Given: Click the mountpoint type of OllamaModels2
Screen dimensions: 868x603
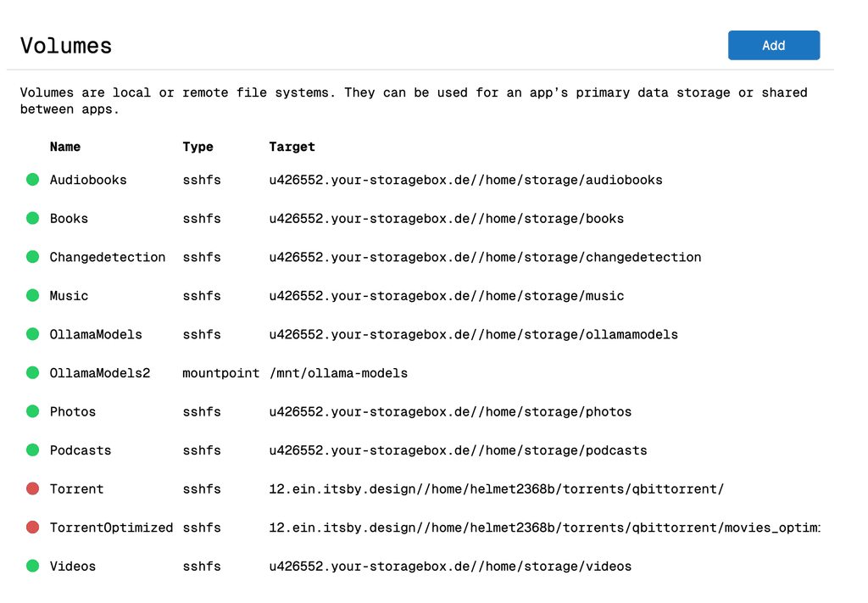Looking at the screenshot, I should pos(220,373).
